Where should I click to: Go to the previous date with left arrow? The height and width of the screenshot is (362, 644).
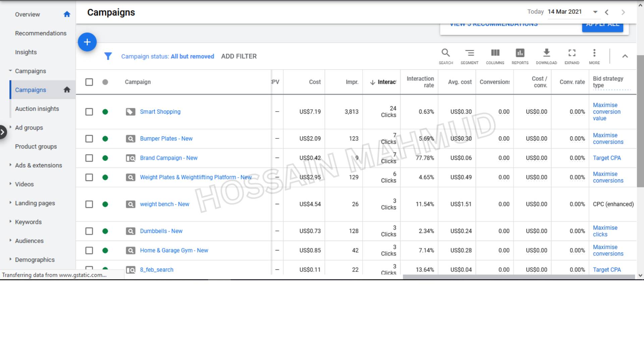[x=606, y=12]
